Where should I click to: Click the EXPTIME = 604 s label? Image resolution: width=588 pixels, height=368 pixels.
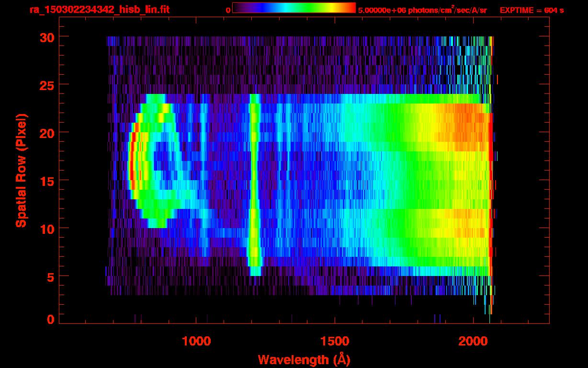[x=531, y=10]
